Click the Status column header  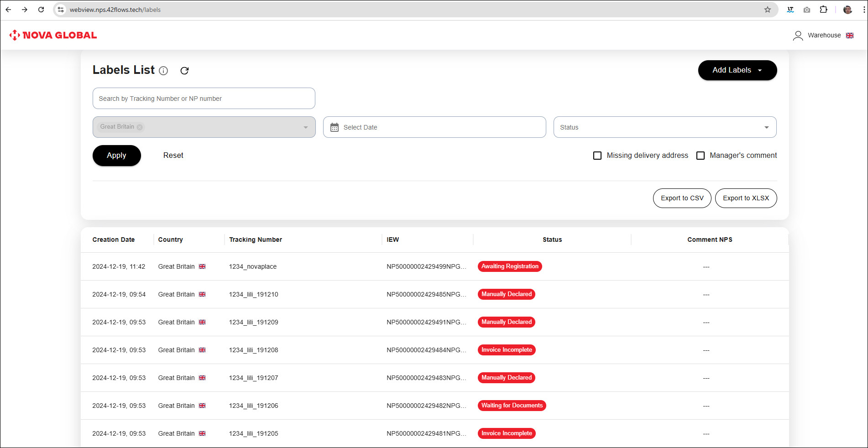pos(552,240)
